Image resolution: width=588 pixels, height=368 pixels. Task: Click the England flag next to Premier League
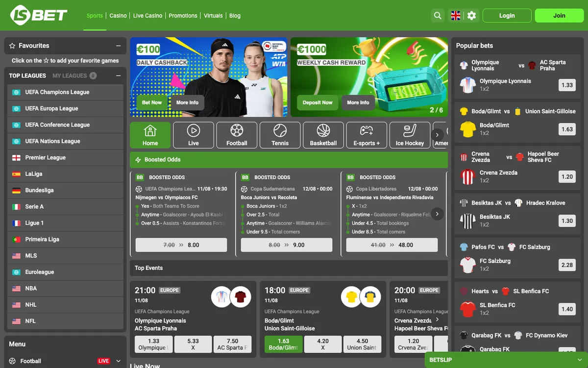16,158
